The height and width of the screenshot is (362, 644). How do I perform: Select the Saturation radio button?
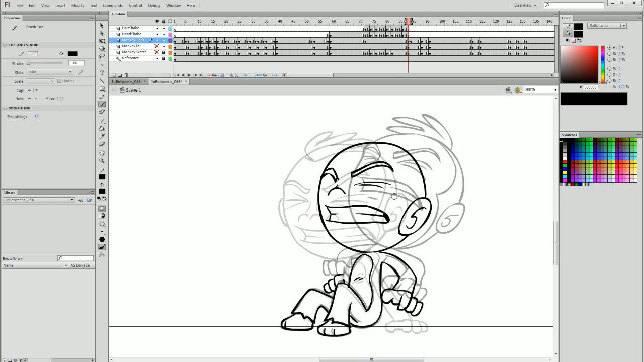pyautogui.click(x=609, y=54)
